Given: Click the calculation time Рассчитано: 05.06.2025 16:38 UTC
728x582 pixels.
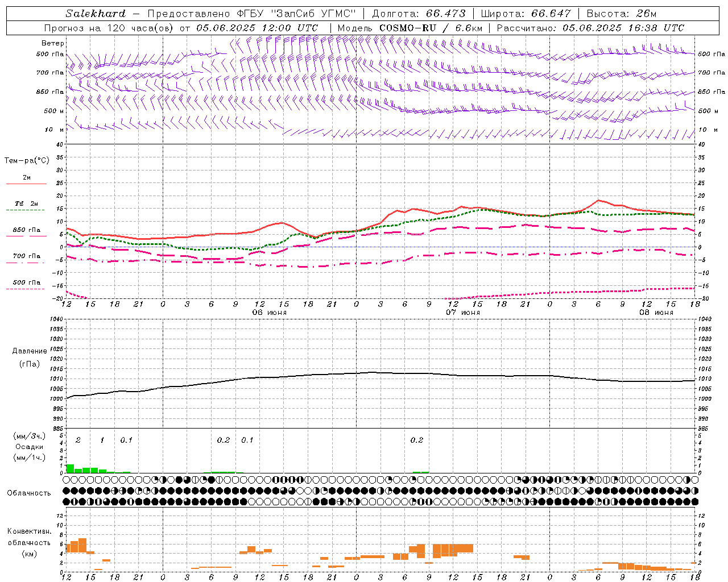Looking at the screenshot, I should (590, 28).
